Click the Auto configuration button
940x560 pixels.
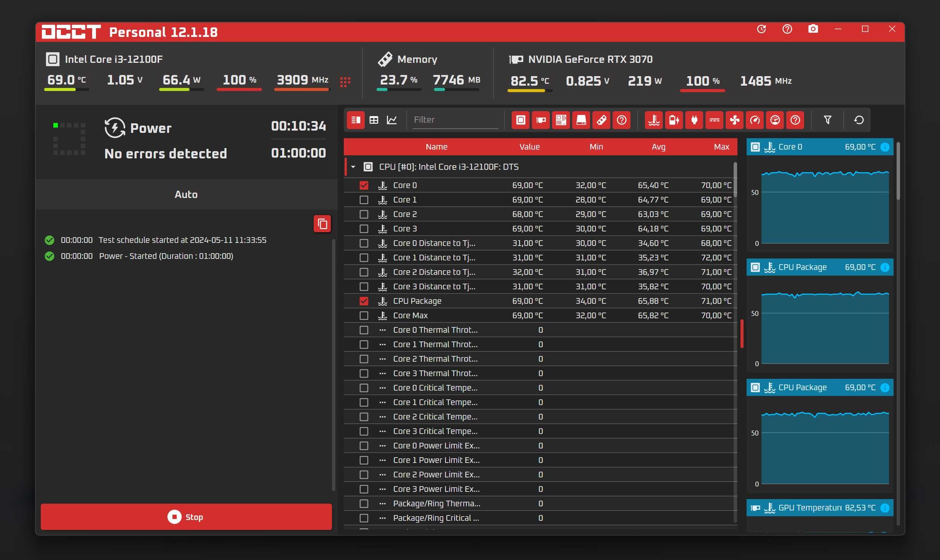pos(186,194)
